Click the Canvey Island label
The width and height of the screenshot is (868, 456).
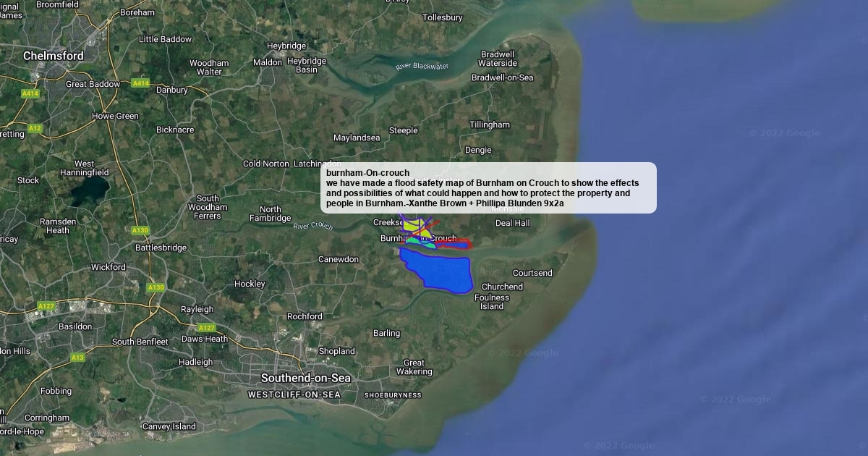coord(169,426)
